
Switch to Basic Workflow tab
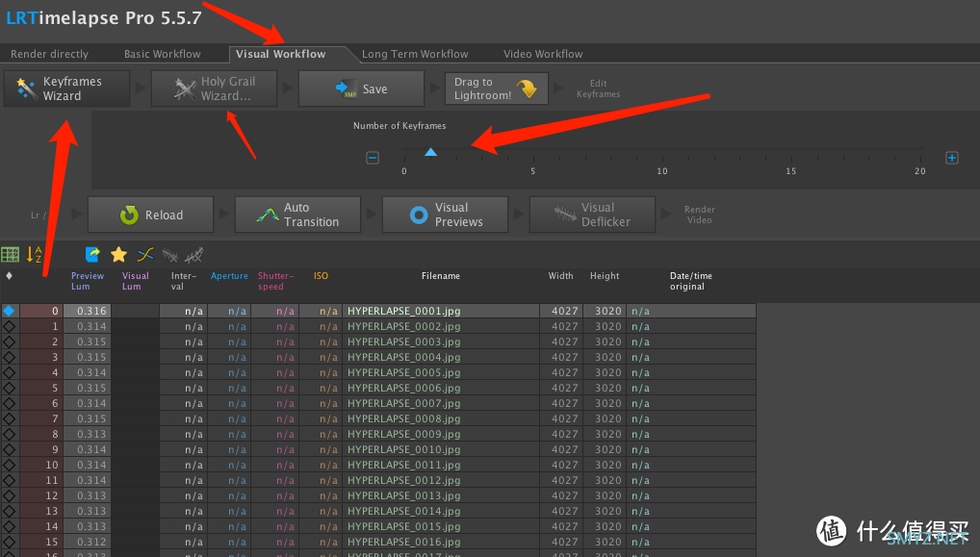click(163, 54)
